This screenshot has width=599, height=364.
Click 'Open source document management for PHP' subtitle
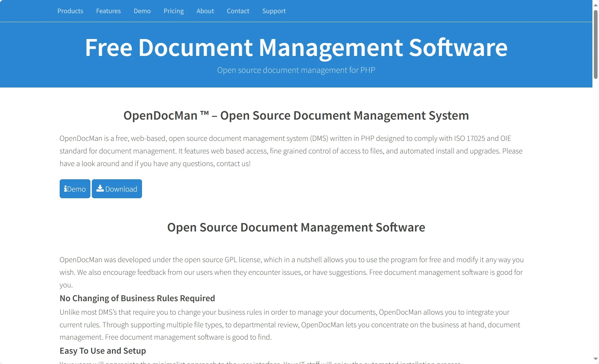(x=296, y=70)
